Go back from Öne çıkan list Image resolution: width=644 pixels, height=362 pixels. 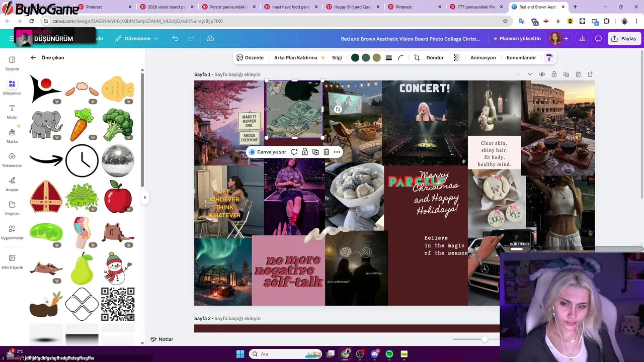point(33,58)
